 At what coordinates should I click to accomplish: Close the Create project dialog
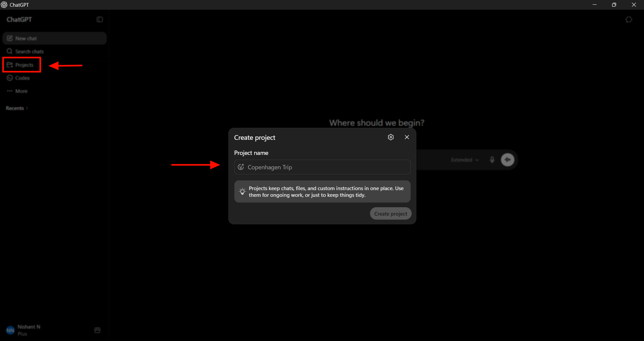coord(407,137)
